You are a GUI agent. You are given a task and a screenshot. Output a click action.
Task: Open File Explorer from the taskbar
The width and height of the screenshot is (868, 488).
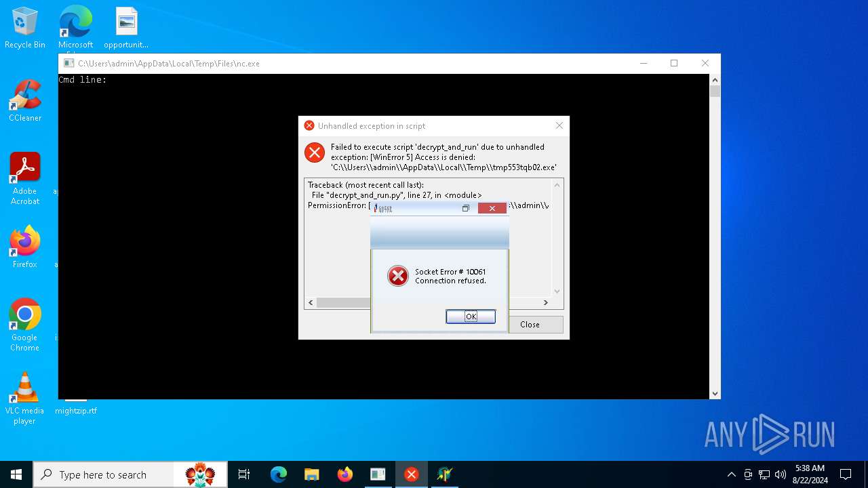tap(312, 474)
